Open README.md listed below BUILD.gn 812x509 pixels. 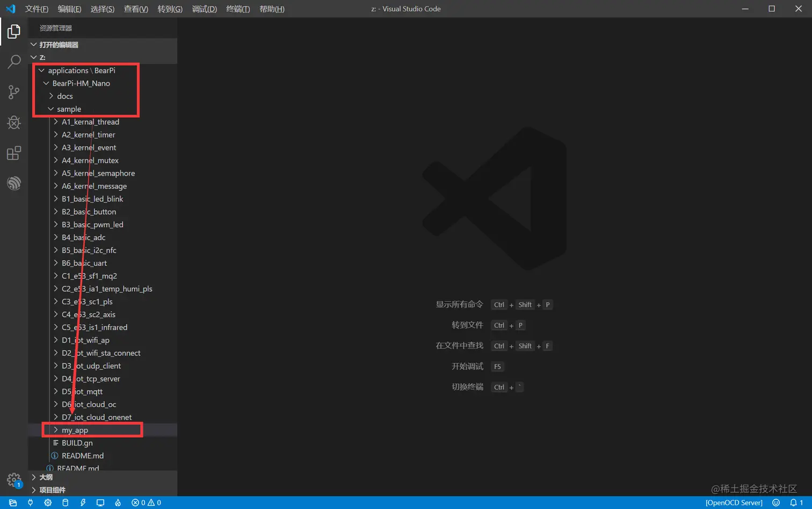click(x=103, y=456)
